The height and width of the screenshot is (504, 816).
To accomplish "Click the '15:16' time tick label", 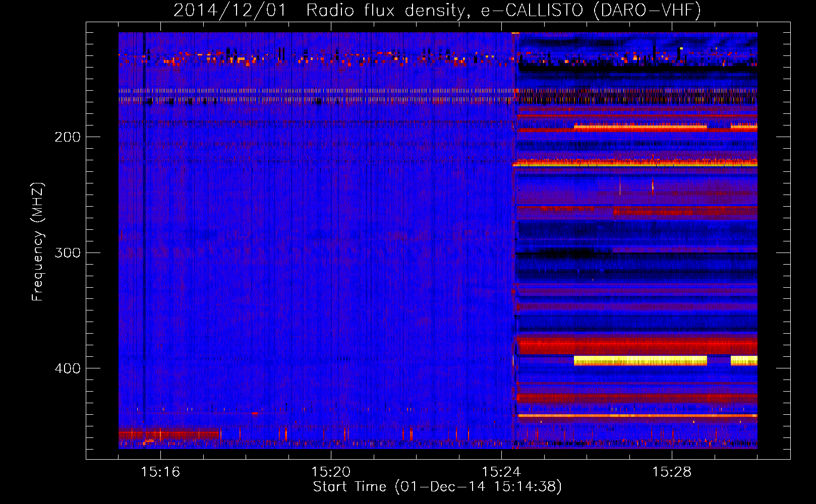I will pos(160,472).
